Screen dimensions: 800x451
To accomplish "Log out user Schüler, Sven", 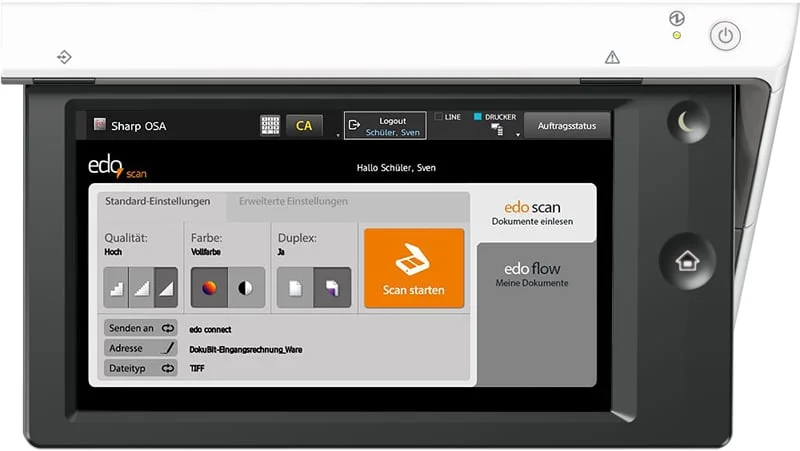I will pos(385,126).
